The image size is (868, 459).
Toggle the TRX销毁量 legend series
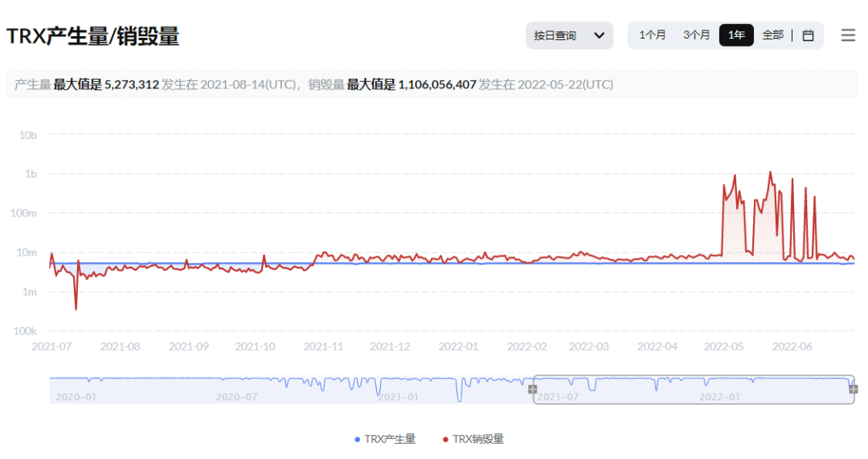tap(473, 439)
